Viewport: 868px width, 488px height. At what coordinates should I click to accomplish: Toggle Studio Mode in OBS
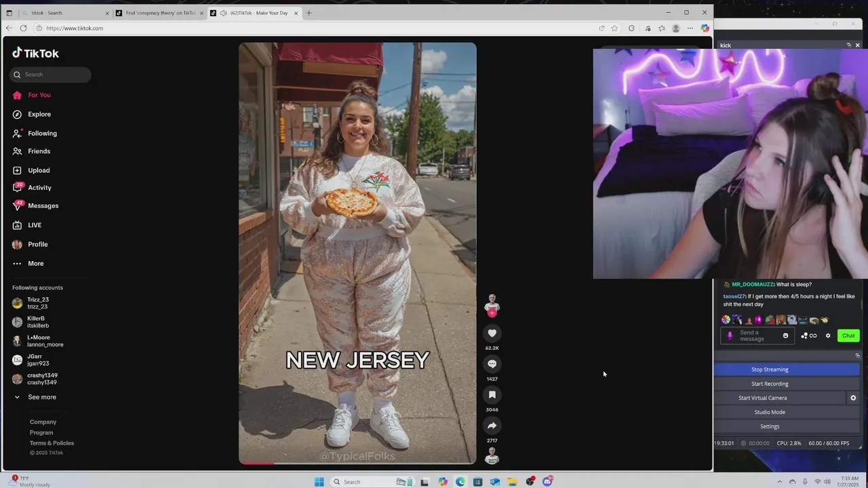tap(787, 412)
